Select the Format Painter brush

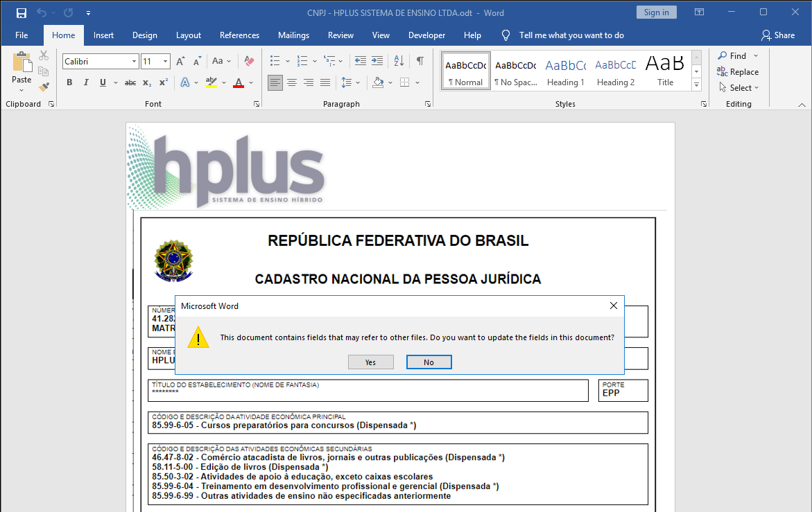click(x=44, y=87)
